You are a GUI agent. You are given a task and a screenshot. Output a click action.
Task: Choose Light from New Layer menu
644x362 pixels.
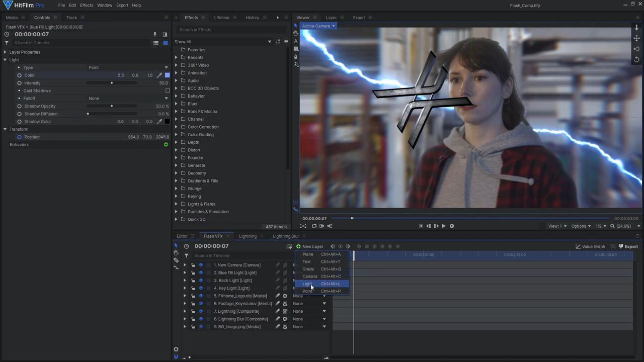(322, 284)
